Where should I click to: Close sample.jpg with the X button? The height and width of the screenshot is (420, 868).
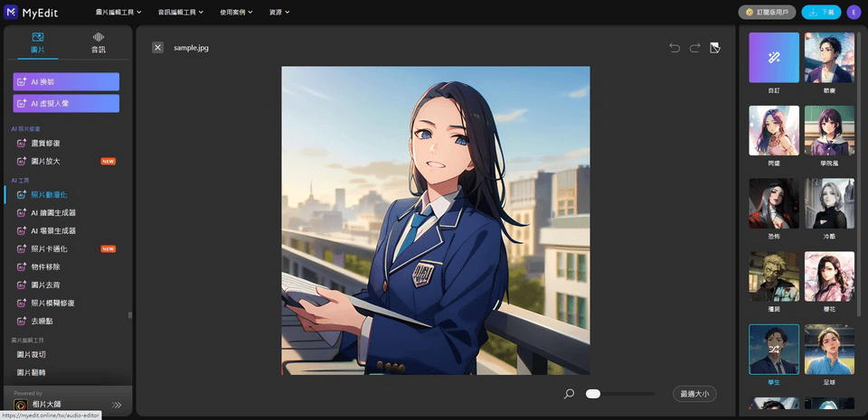pos(157,48)
